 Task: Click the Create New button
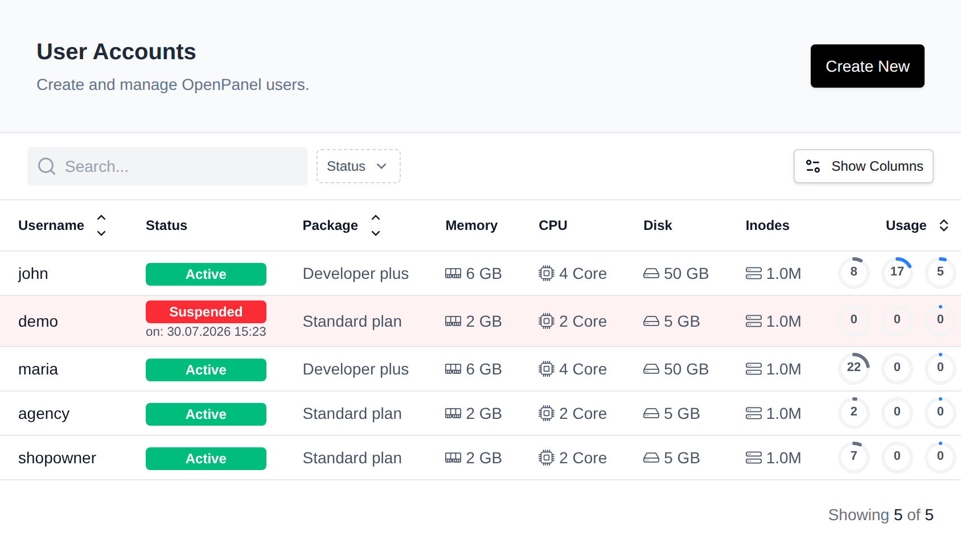click(867, 66)
